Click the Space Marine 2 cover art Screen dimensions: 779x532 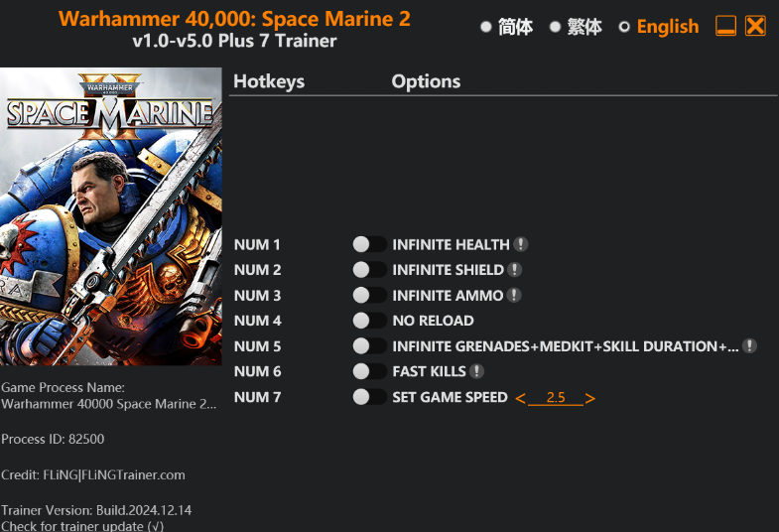pos(110,216)
